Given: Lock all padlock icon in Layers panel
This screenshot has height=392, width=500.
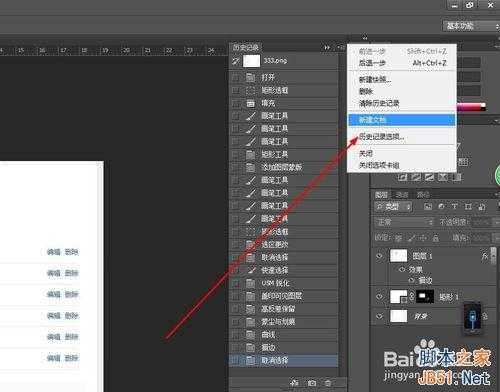Looking at the screenshot, I should [x=435, y=238].
